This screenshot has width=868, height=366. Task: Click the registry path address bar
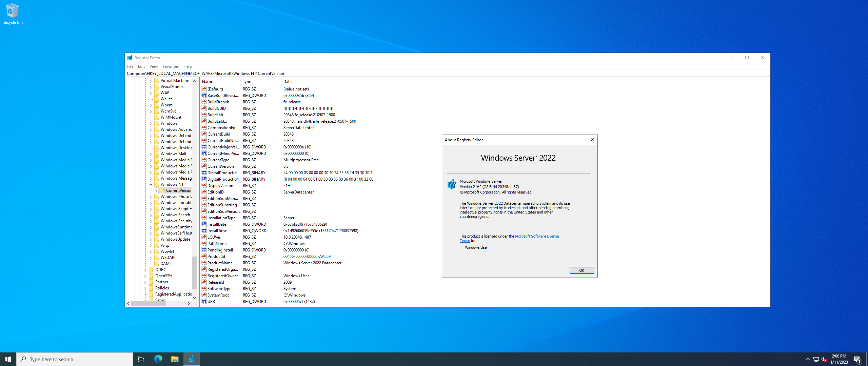pyautogui.click(x=447, y=74)
